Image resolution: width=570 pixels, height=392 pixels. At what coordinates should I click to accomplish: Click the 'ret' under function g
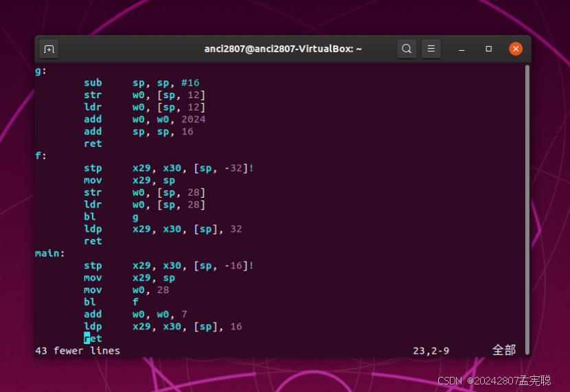coord(93,144)
